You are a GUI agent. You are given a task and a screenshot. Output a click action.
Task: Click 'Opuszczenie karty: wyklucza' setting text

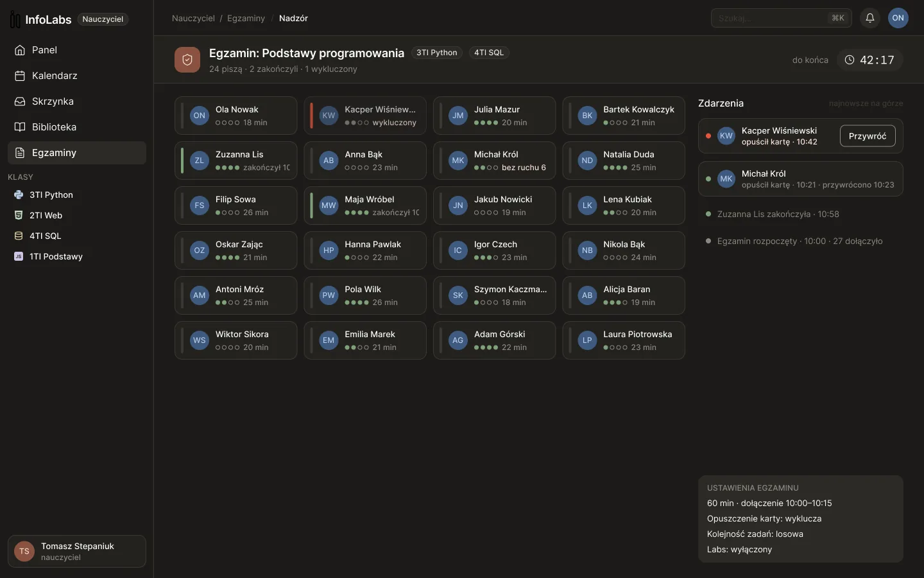point(764,518)
